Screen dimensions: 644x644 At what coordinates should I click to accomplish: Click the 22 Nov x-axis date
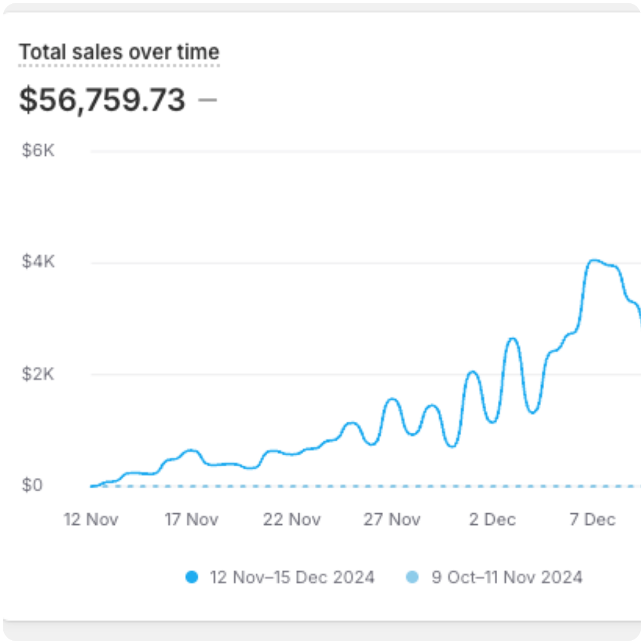(292, 520)
